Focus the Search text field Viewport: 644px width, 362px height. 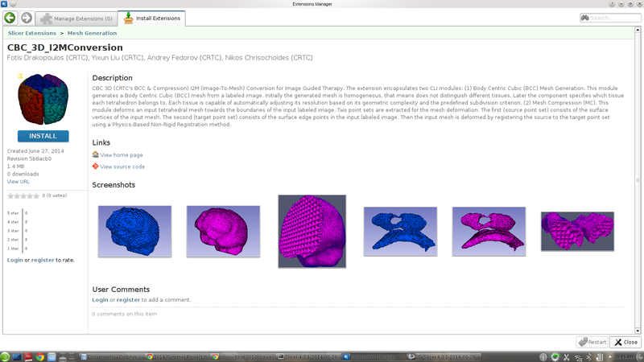click(613, 18)
